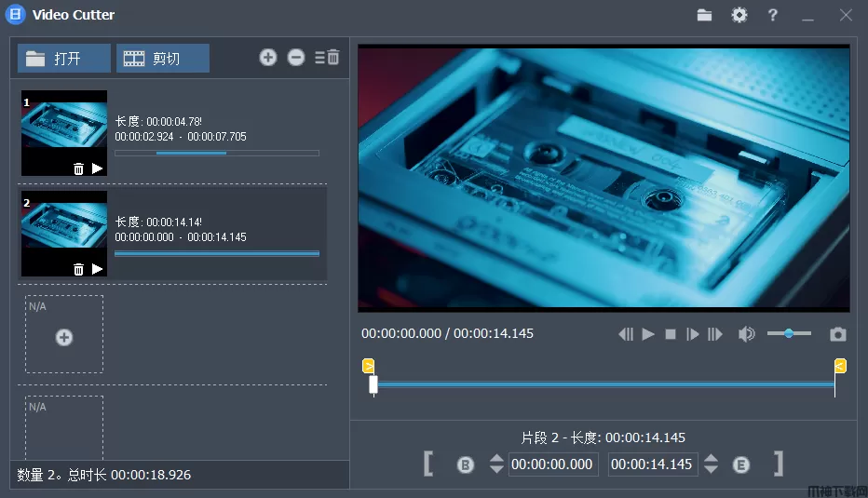Click start time field 00:00:00.000
The width and height of the screenshot is (868, 498).
click(x=552, y=464)
